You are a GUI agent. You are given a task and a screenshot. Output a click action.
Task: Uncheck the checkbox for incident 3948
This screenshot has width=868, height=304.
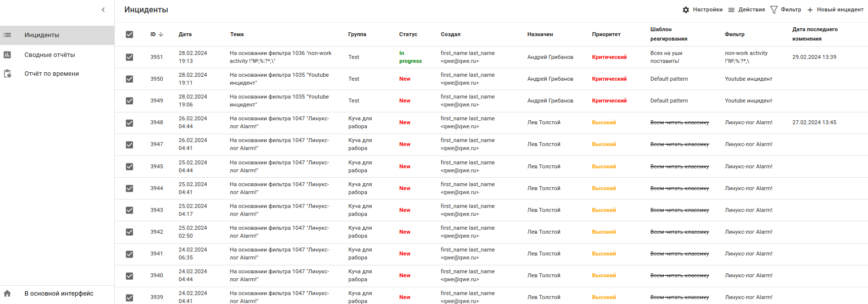coord(130,123)
